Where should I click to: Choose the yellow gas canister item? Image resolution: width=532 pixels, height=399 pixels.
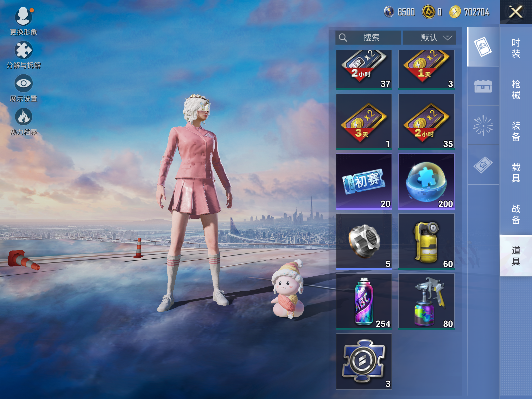point(426,241)
